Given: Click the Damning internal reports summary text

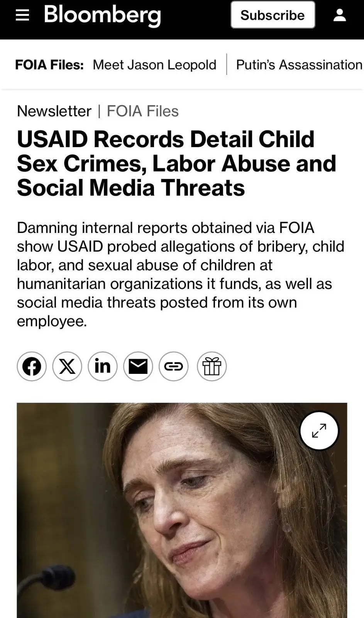Looking at the screenshot, I should (180, 274).
